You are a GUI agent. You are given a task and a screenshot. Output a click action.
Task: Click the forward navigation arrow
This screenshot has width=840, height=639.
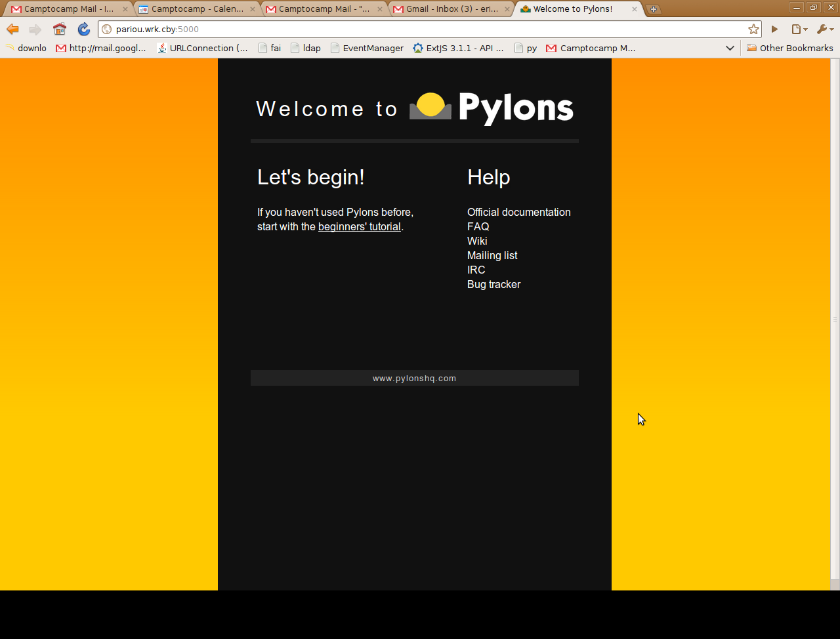pos(35,29)
